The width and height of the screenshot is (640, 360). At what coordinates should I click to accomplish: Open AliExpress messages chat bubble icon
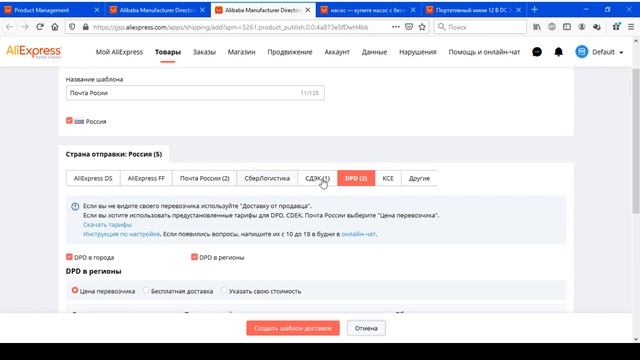tap(537, 52)
